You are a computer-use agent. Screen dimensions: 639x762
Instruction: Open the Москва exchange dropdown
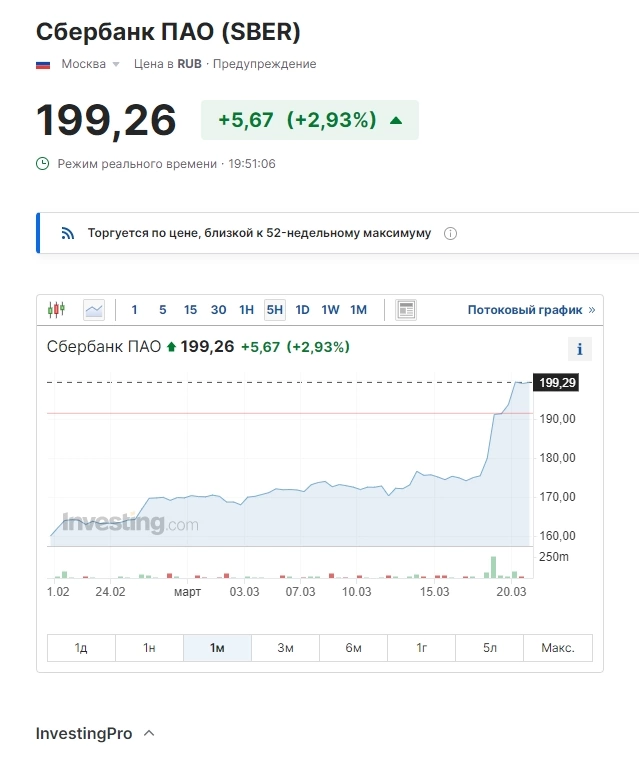(x=91, y=64)
